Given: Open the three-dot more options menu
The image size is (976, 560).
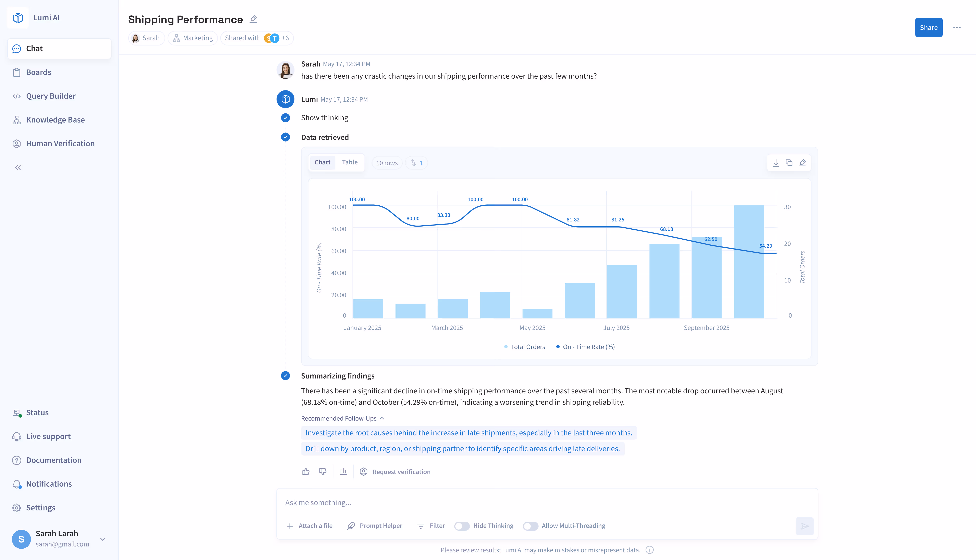Looking at the screenshot, I should pyautogui.click(x=957, y=28).
